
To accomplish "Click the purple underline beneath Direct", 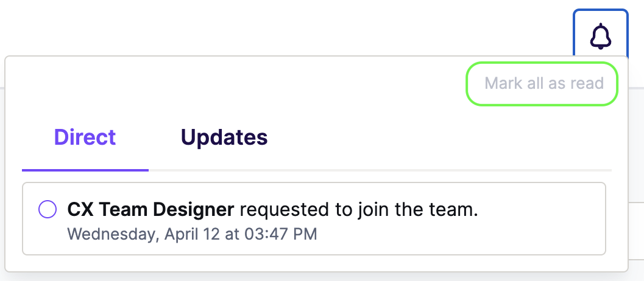I will tap(85, 170).
